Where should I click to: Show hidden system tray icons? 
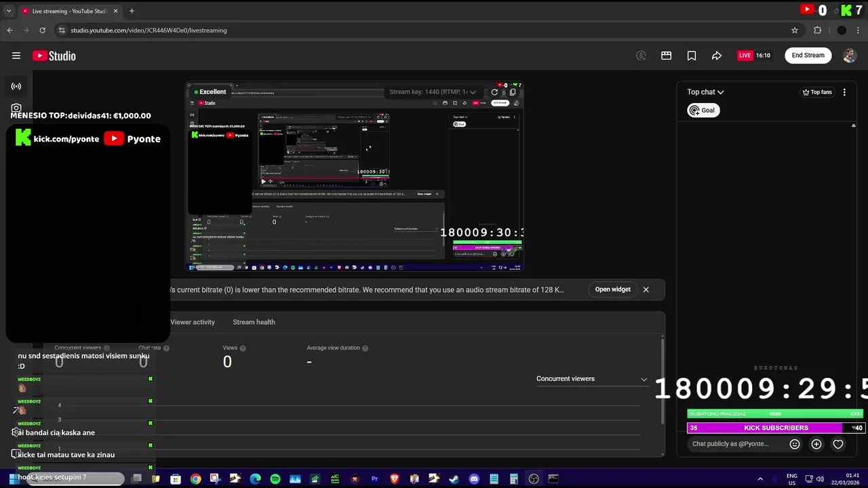click(760, 479)
